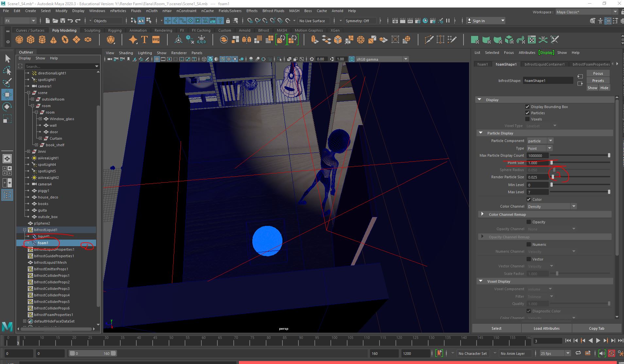Screen dimensions: 624x364
Task: Collapse bifrostLiquid1 in the Outliner
Action: 25,230
